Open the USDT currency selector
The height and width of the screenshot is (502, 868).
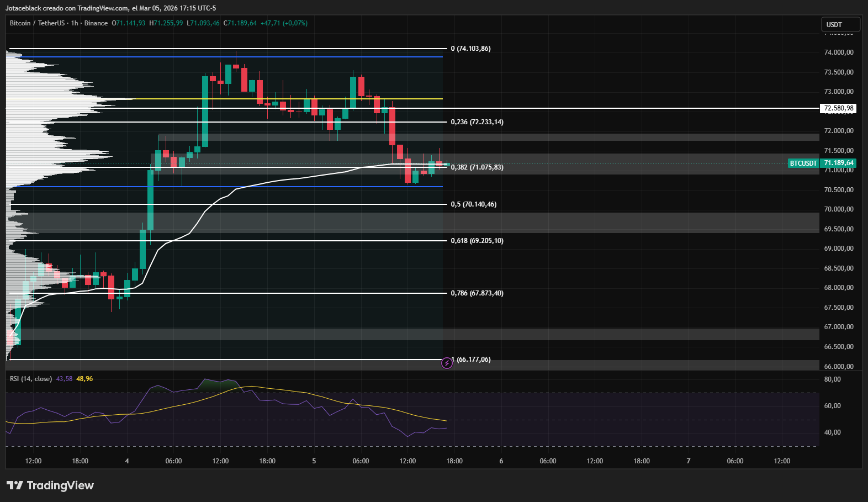point(839,24)
